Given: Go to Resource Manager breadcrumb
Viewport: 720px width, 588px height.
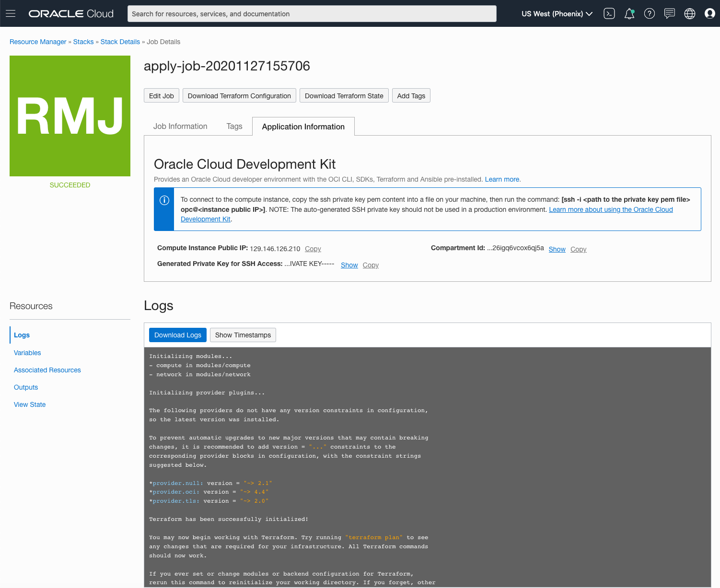Looking at the screenshot, I should point(38,42).
